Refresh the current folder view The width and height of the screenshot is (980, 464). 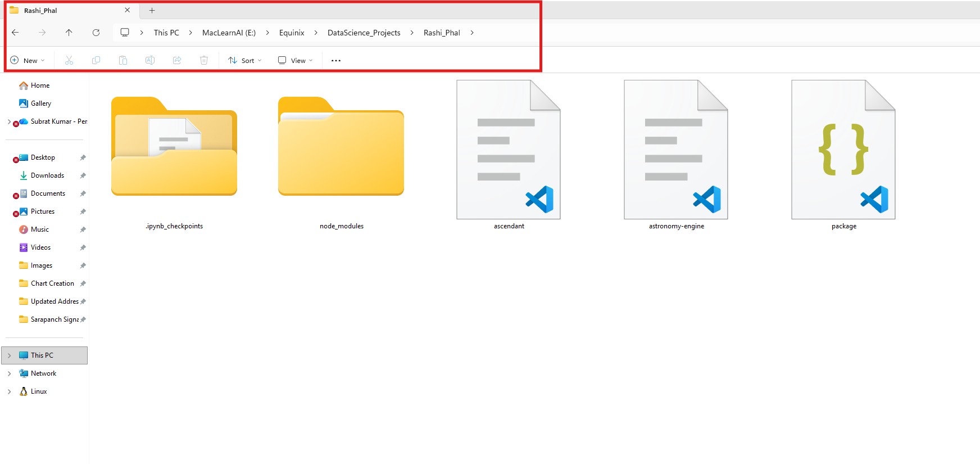coord(96,33)
